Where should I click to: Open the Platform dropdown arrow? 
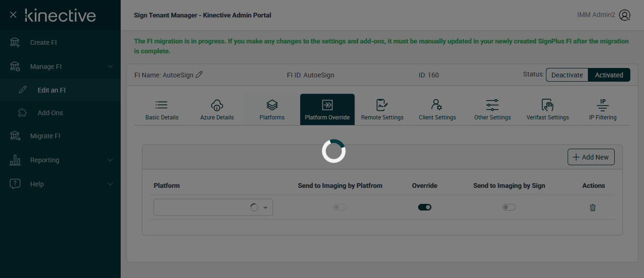265,208
